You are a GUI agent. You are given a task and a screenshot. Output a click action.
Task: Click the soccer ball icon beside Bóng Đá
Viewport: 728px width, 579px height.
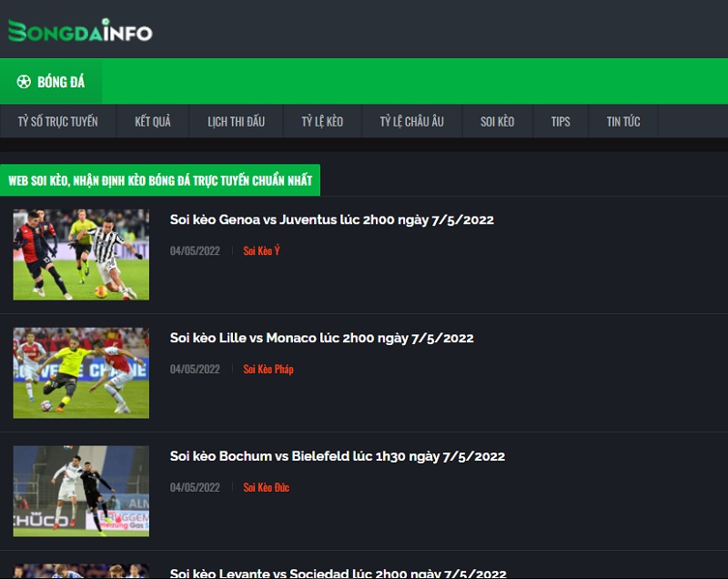coord(24,82)
